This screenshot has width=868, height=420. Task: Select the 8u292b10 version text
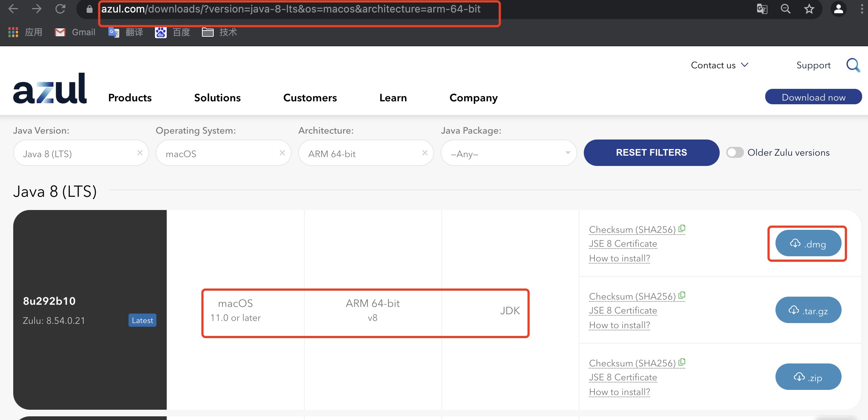tap(49, 301)
